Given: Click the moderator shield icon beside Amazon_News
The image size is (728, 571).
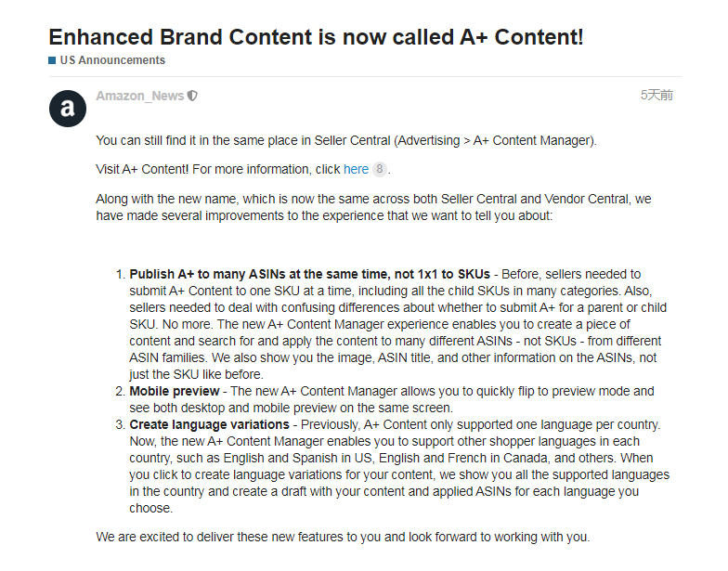Looking at the screenshot, I should [192, 97].
